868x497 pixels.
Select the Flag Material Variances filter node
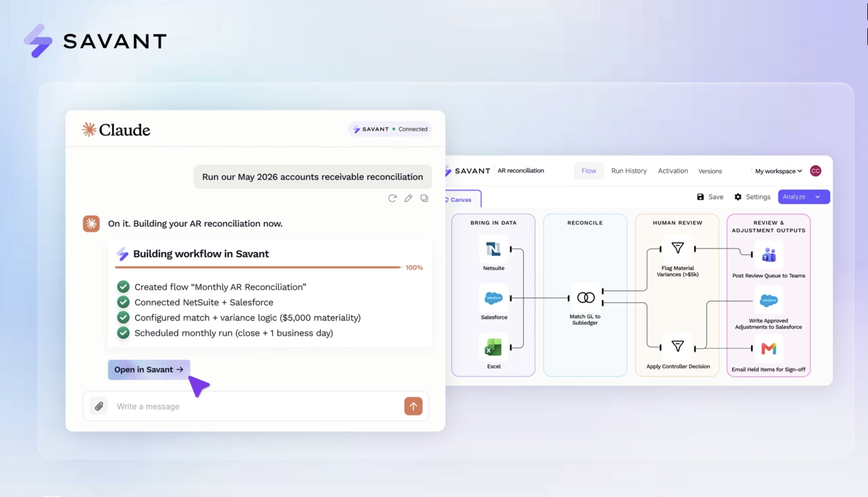(677, 248)
